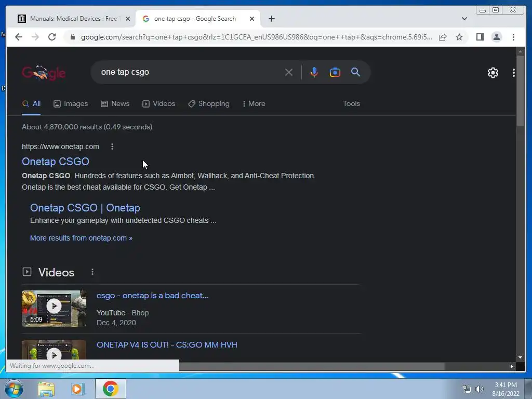Click the Google logo doodle

(44, 72)
